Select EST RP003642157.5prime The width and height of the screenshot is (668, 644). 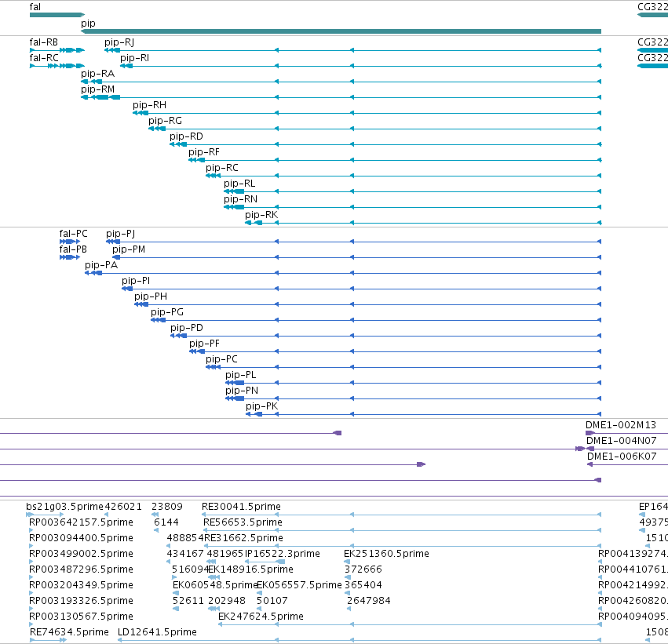pos(81,522)
